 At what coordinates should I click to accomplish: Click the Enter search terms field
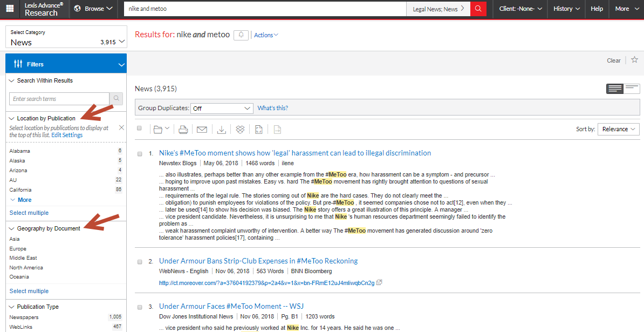tap(59, 99)
